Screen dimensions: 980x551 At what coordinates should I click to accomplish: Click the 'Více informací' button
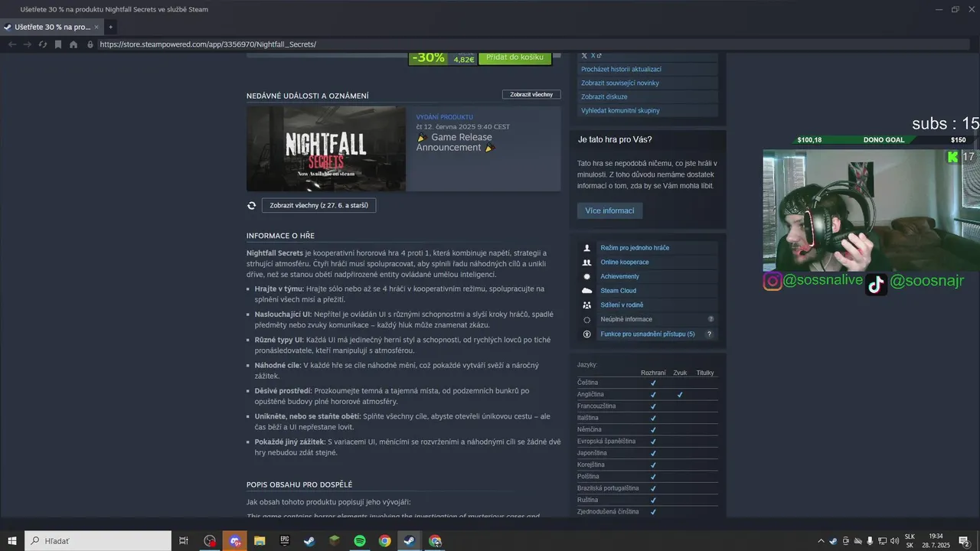[609, 210]
